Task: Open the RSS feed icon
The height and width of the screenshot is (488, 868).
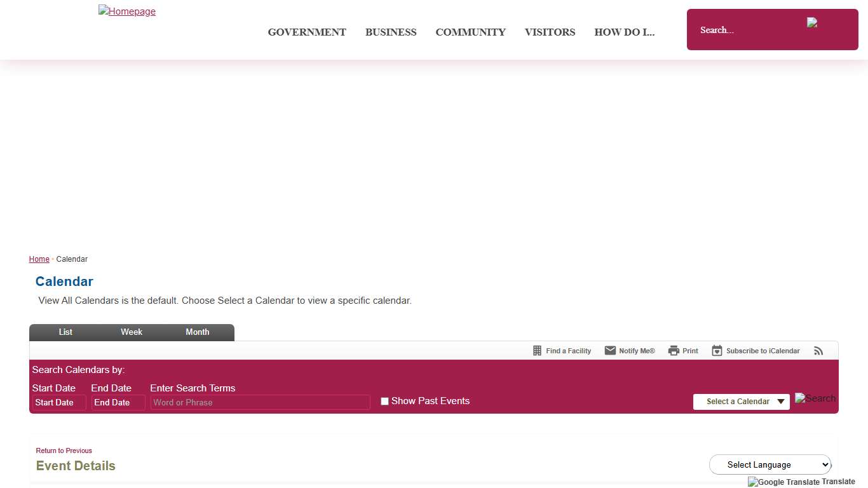Action: 818,351
